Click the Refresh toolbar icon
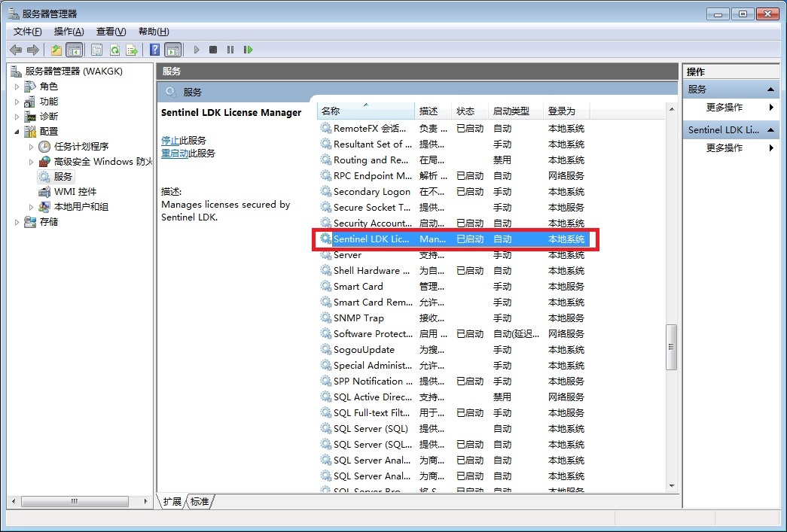 (114, 50)
